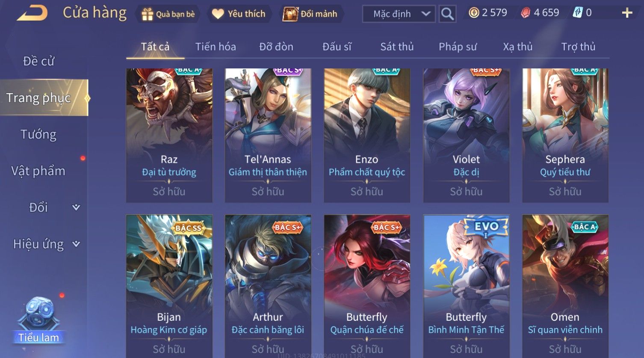Select the Tiến hóa tab

pyautogui.click(x=216, y=47)
